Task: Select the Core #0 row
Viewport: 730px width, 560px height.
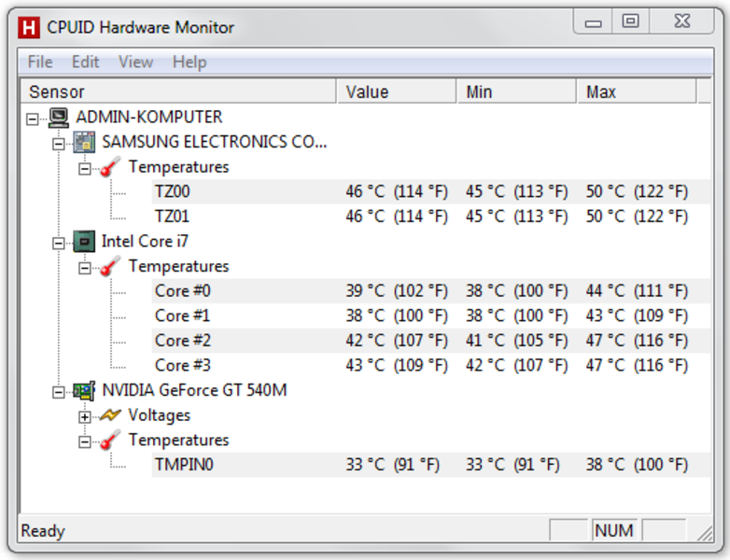Action: pyautogui.click(x=430, y=291)
